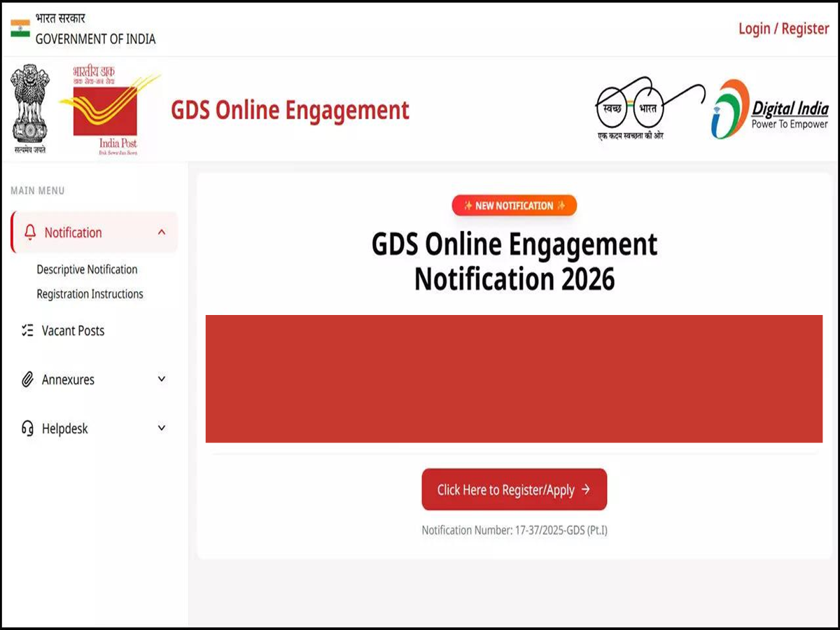This screenshot has height=630, width=840.
Task: Click the Notification bell icon
Action: pos(29,232)
